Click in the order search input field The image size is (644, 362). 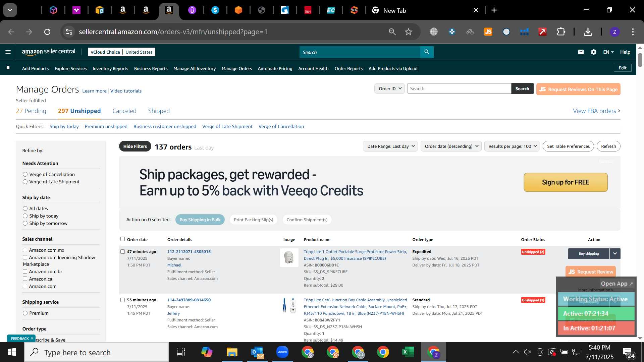pos(459,88)
